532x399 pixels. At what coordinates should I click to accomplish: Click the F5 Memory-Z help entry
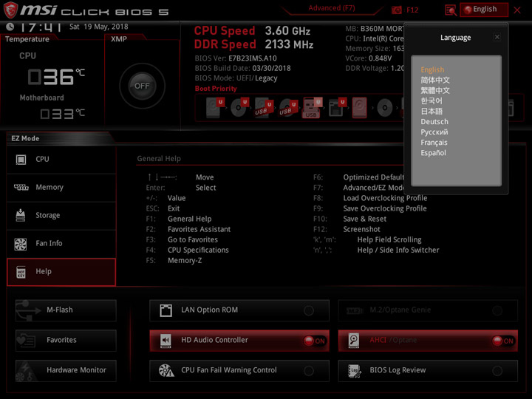[x=174, y=261]
